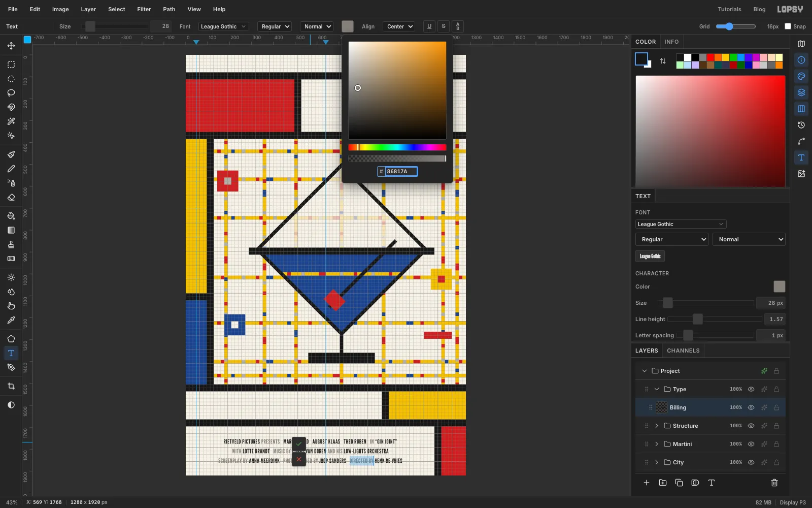
Task: Hide the Billing layer
Action: pos(751,407)
